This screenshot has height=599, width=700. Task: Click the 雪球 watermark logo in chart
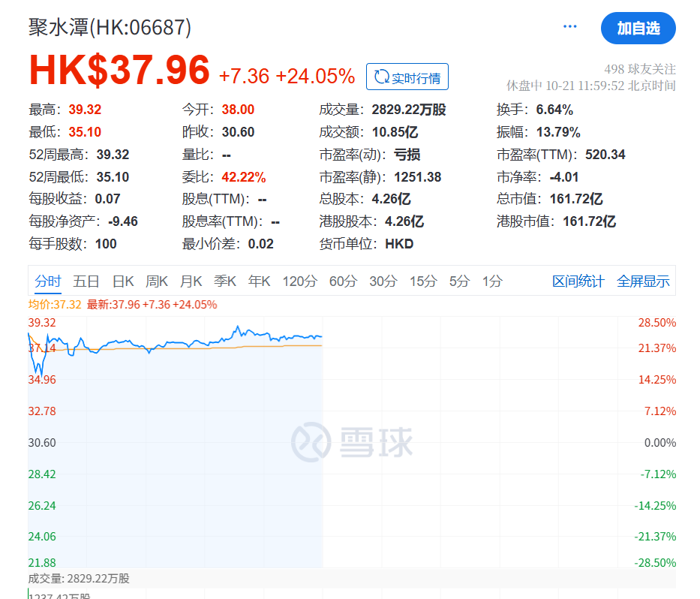(x=352, y=443)
